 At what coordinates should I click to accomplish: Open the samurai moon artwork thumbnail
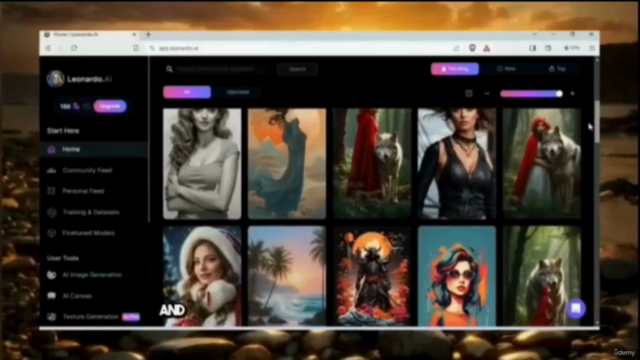(x=372, y=276)
